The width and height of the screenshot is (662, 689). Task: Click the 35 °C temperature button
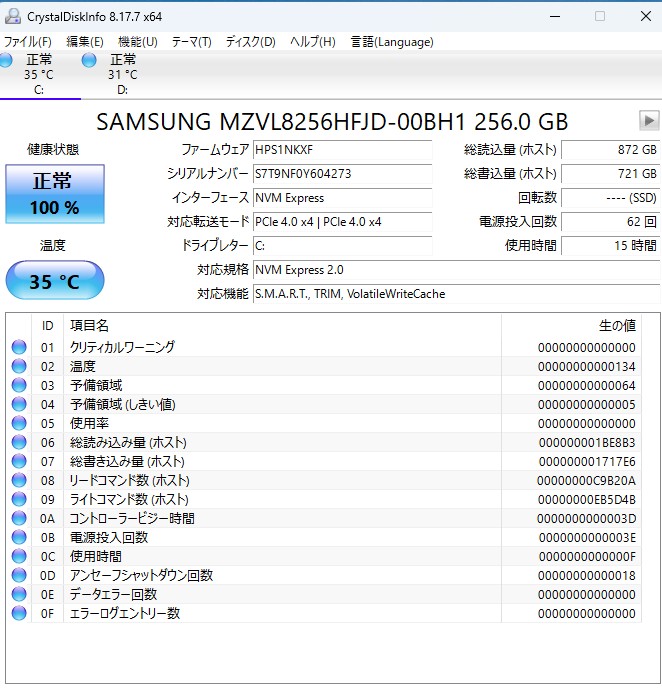(55, 281)
